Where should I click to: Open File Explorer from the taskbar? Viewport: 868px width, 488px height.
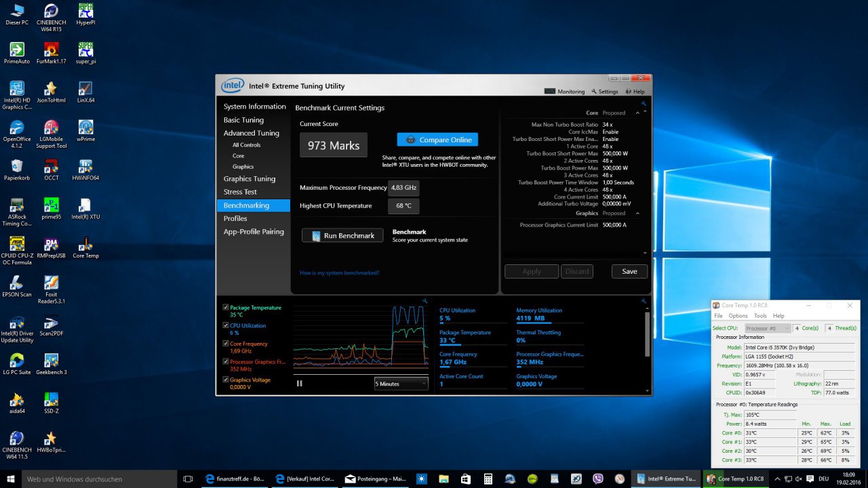tap(443, 479)
